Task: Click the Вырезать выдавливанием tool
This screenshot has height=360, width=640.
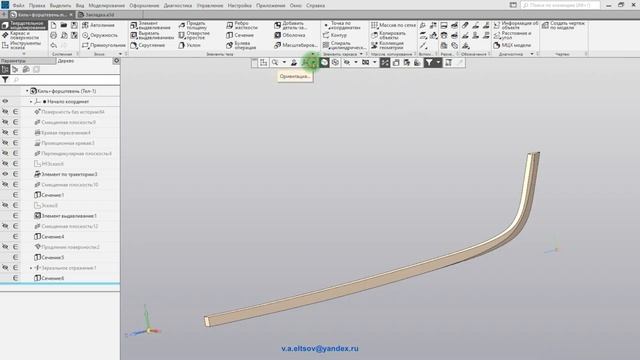Action: 152,36
